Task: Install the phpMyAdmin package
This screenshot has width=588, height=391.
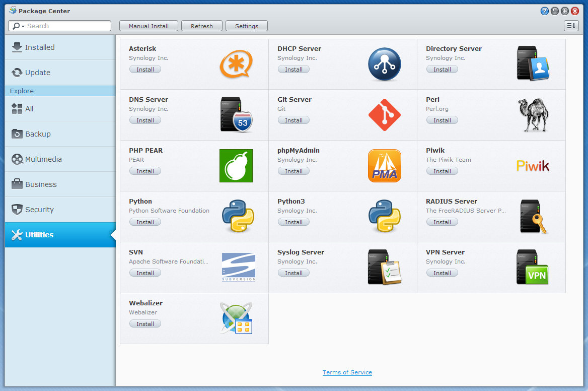Action: point(293,171)
